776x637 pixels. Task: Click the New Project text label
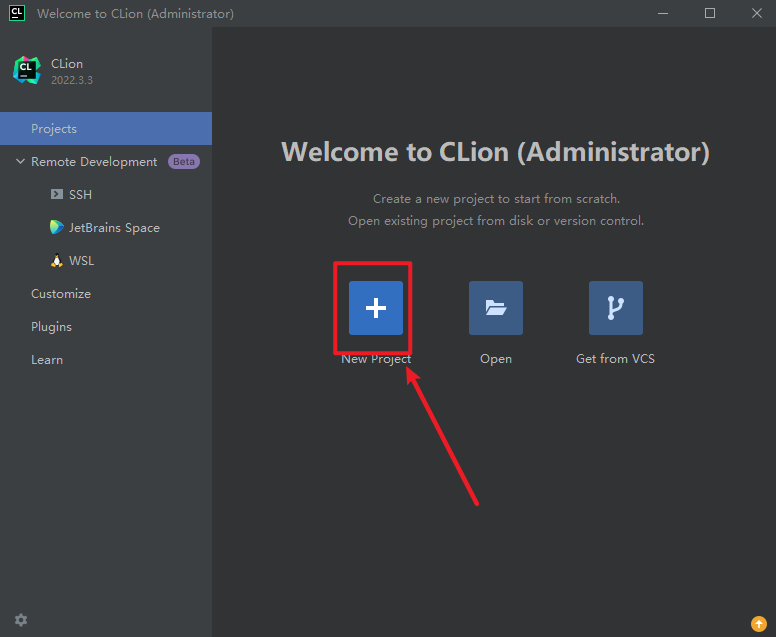[x=376, y=359]
